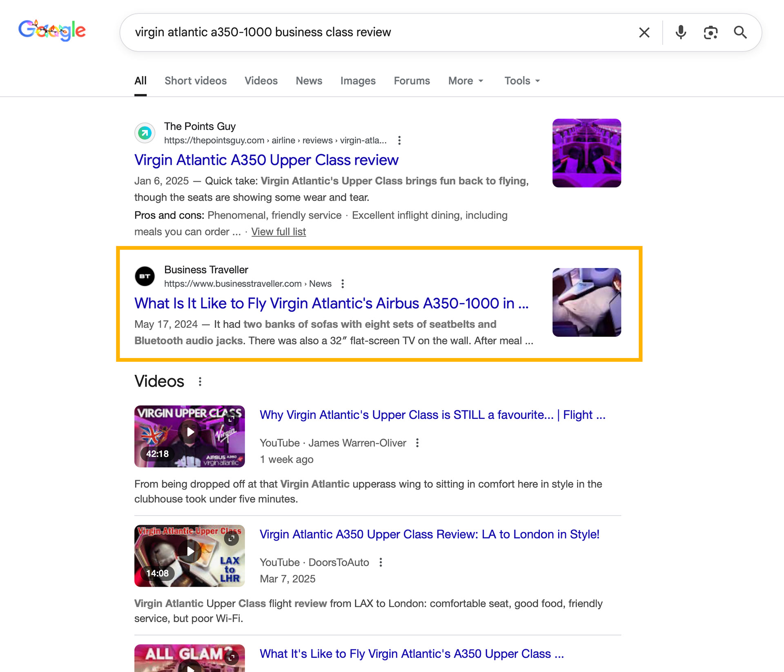This screenshot has height=672, width=784.
Task: Open options for DoorsToAuto video
Action: coord(381,563)
